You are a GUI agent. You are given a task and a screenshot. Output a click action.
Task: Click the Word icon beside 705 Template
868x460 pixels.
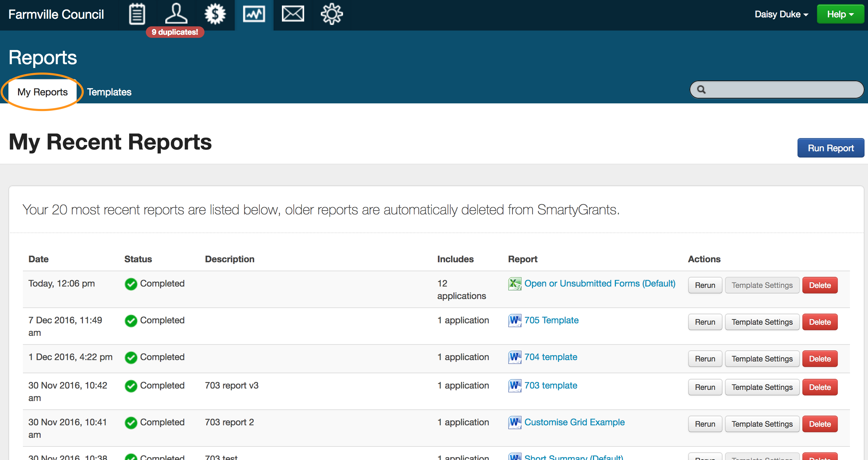pyautogui.click(x=515, y=321)
